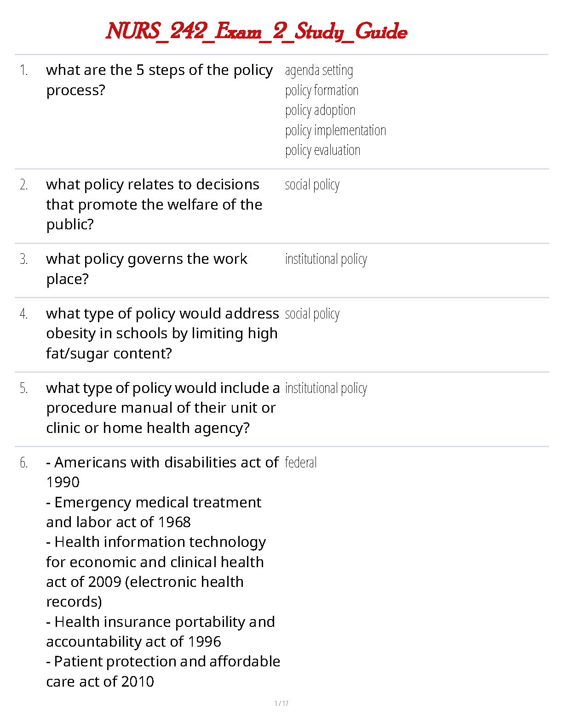The width and height of the screenshot is (563, 728).
Task: Click the question about obesity in schools
Action: click(162, 333)
